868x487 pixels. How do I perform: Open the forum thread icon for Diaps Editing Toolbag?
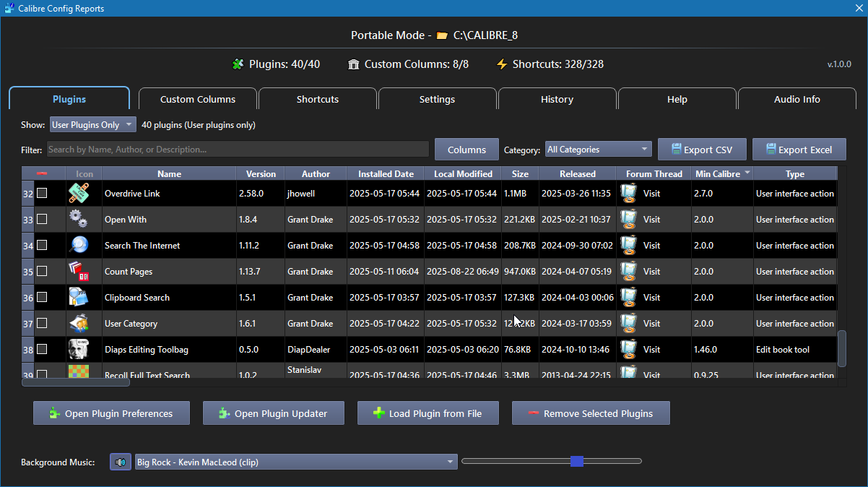(629, 350)
